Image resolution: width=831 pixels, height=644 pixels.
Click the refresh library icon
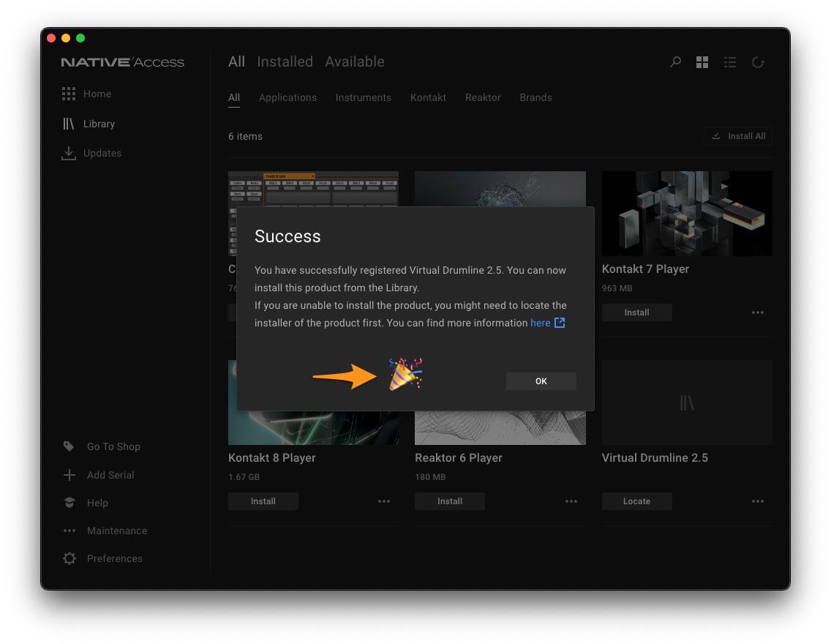tap(758, 62)
